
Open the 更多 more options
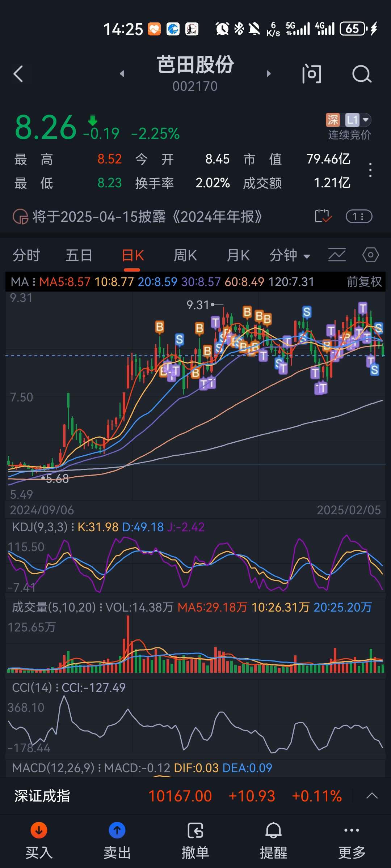coord(352,841)
